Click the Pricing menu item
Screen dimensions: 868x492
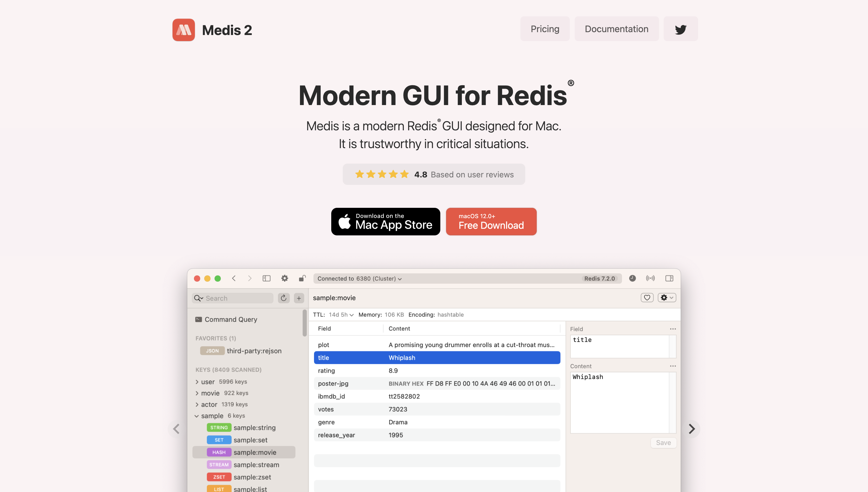(x=545, y=29)
